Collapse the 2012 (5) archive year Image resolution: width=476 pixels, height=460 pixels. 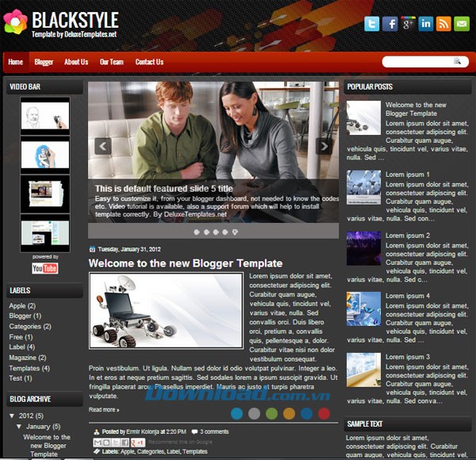pyautogui.click(x=12, y=416)
